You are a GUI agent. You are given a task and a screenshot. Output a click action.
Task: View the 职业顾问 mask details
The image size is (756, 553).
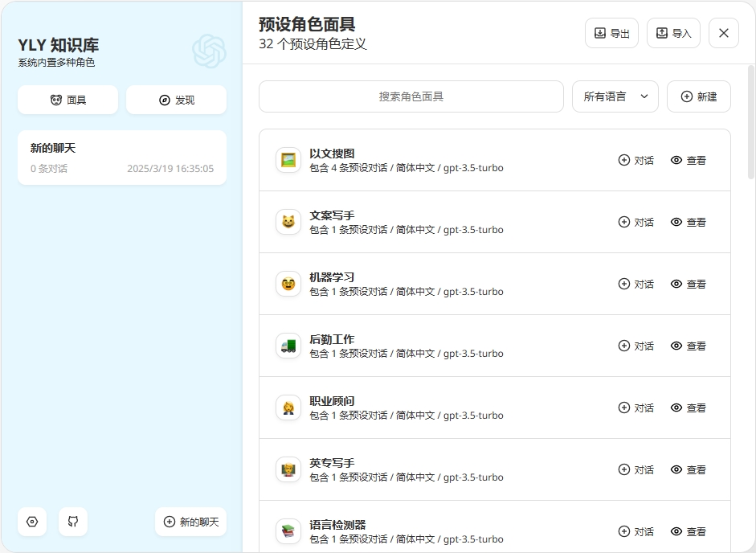click(x=688, y=408)
